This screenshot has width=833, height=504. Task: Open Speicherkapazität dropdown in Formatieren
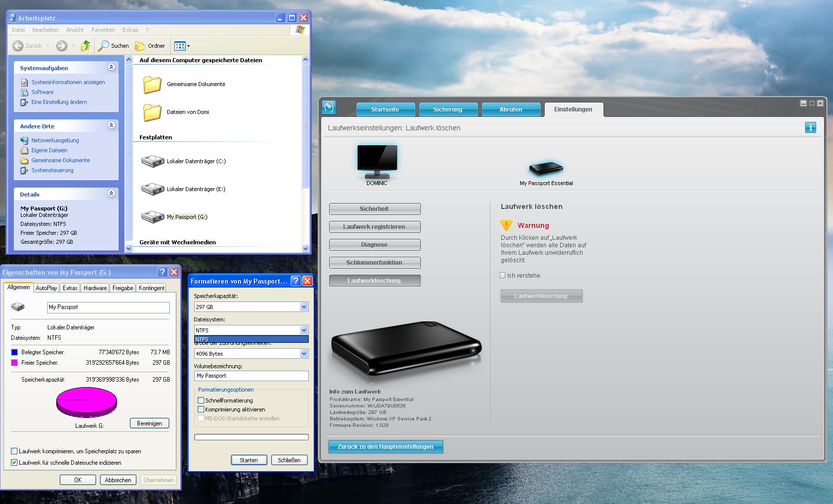(304, 307)
